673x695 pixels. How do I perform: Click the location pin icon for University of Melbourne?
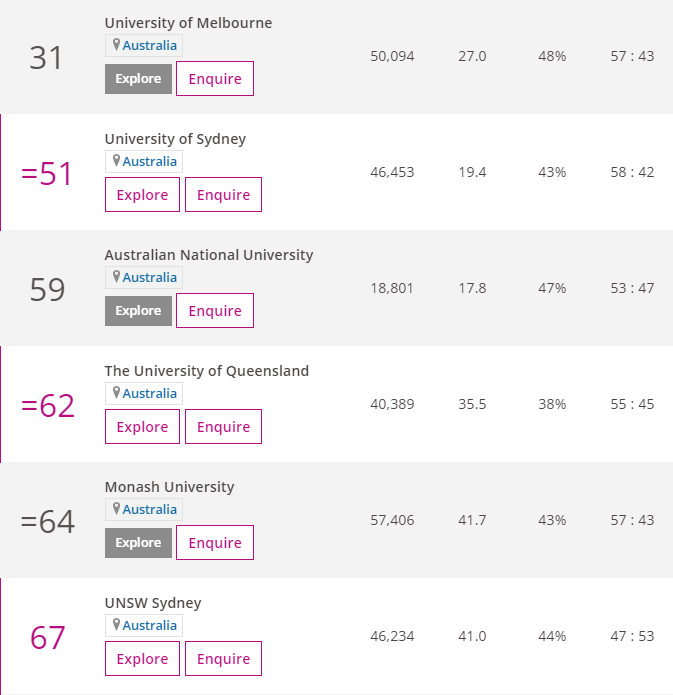[116, 44]
